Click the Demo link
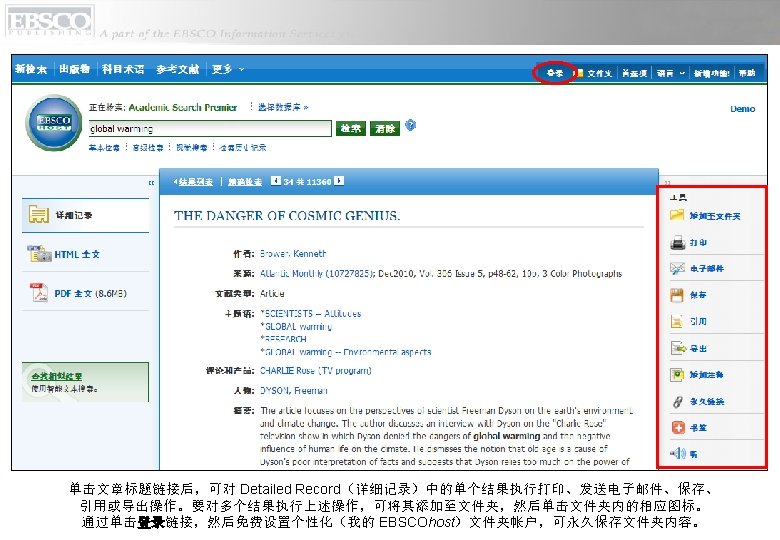Screen dimensions: 780x540 coord(742,109)
